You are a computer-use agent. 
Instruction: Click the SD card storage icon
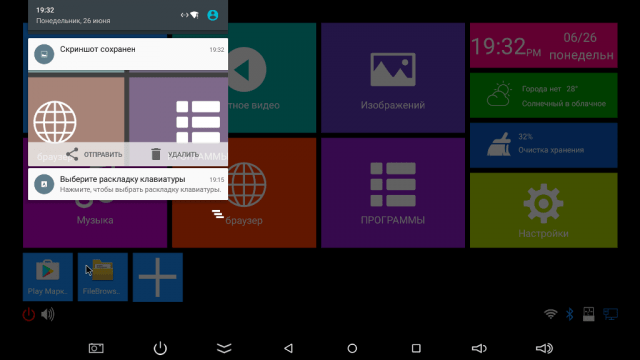click(589, 314)
